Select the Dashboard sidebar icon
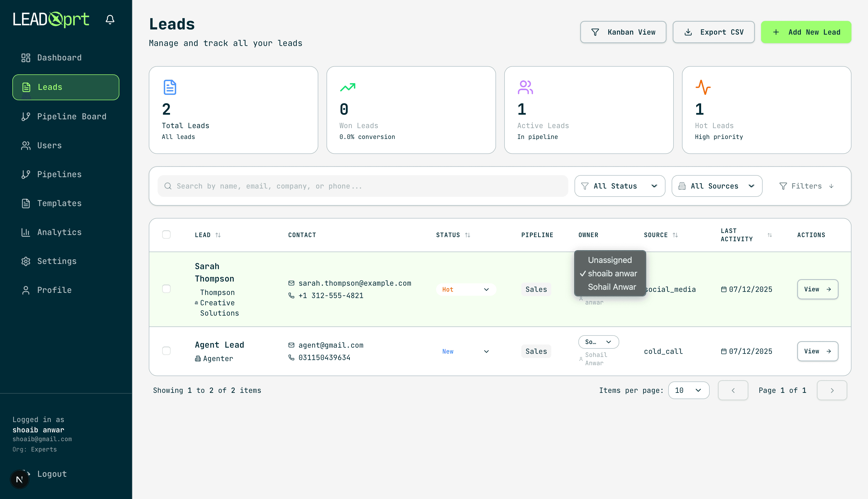The width and height of the screenshot is (868, 499). (x=26, y=58)
